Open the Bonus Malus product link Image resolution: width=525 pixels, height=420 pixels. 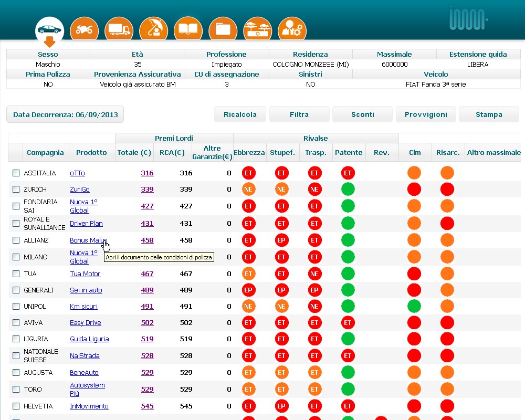tap(88, 240)
